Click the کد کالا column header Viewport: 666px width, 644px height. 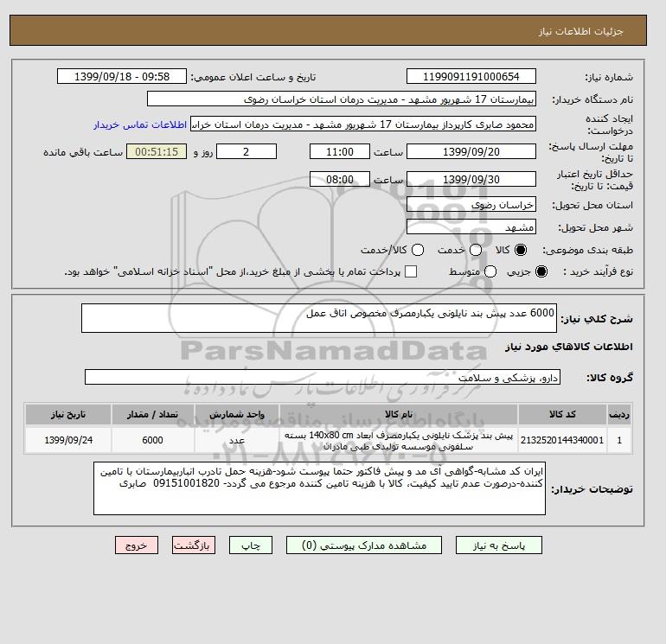click(562, 414)
